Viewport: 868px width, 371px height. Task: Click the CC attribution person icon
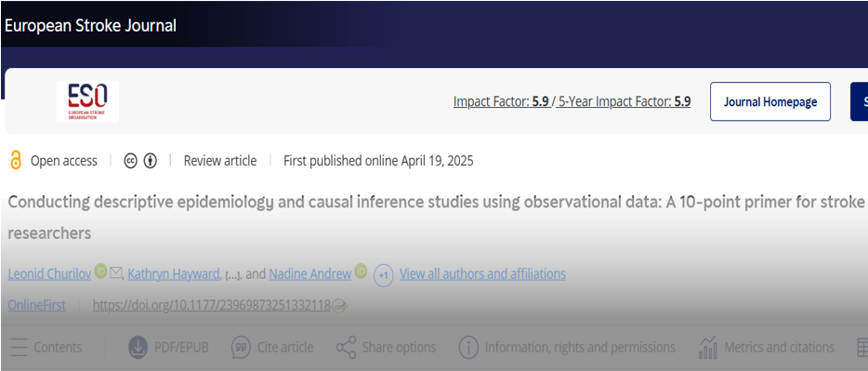click(150, 161)
